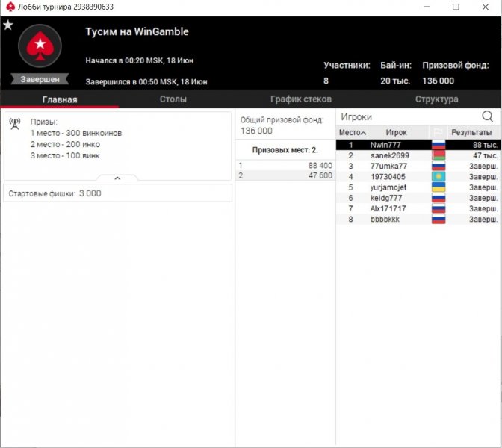Click the Ukraine flag next to yurjamojet
The image size is (502, 448).
[x=439, y=187]
